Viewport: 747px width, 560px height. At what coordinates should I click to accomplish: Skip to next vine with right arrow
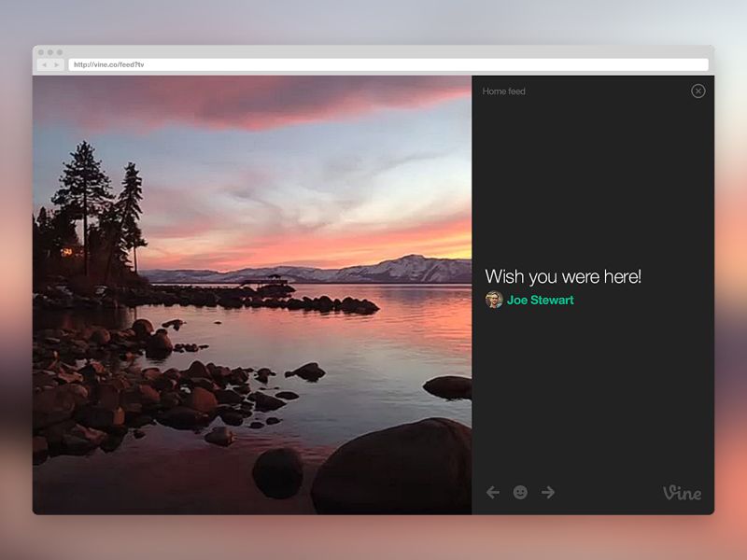pyautogui.click(x=548, y=492)
